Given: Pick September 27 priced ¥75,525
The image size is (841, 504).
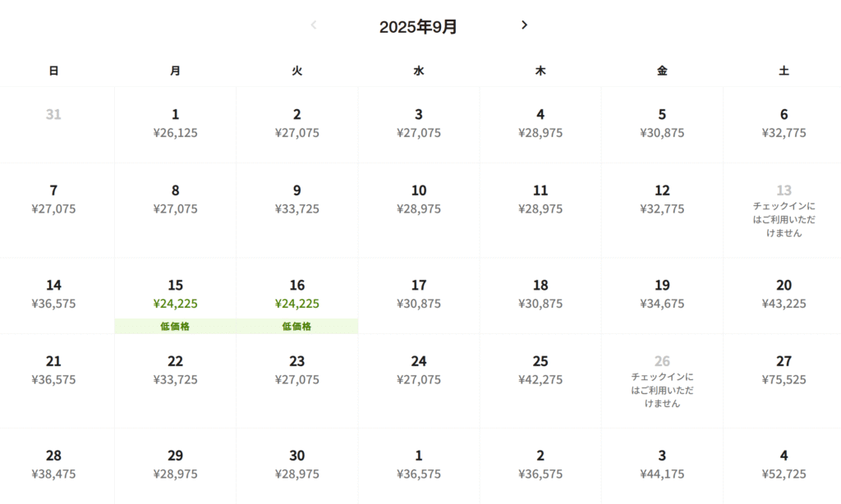Looking at the screenshot, I should coord(784,381).
